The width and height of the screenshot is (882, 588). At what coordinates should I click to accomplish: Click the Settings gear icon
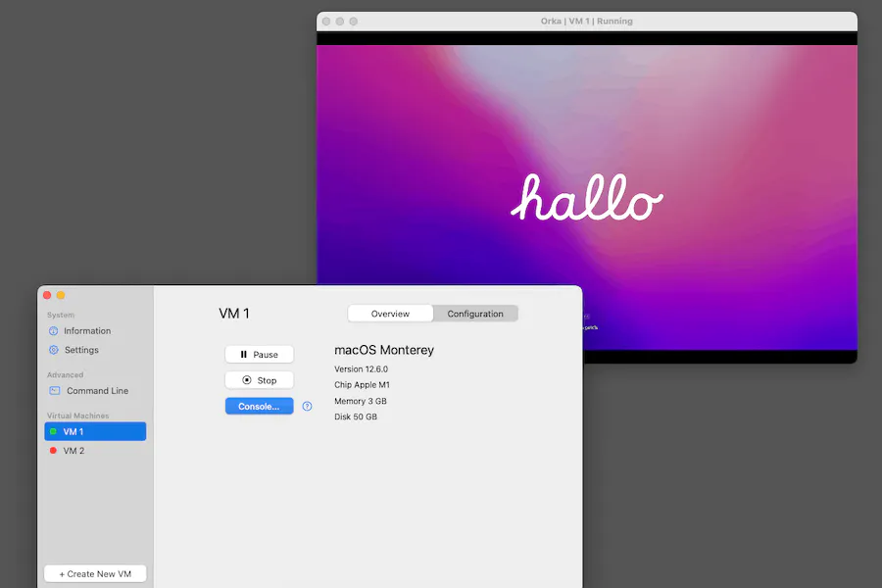54,350
